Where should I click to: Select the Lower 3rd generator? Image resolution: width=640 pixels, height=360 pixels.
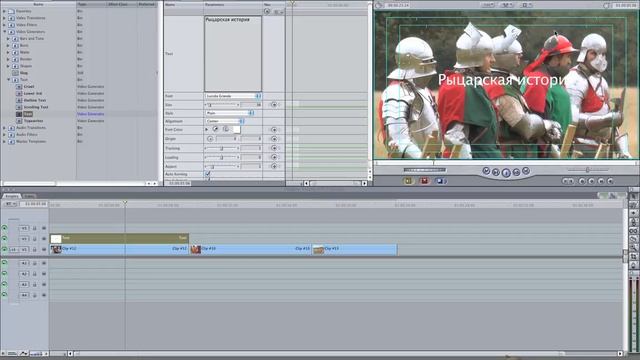pos(33,93)
